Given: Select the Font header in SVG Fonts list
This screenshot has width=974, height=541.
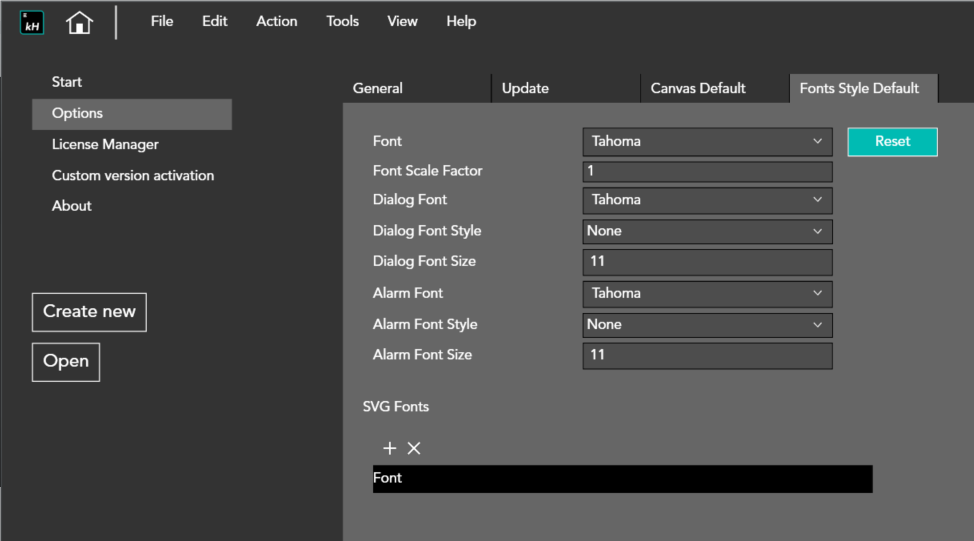Looking at the screenshot, I should pos(622,478).
